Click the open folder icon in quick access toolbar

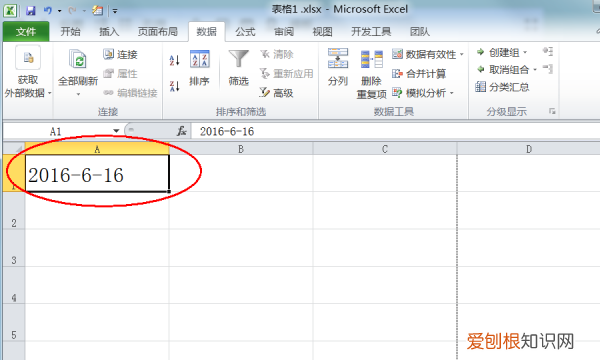98,10
